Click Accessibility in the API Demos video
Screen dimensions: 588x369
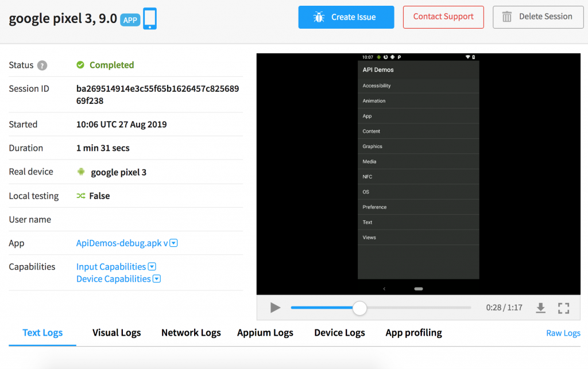click(419, 86)
